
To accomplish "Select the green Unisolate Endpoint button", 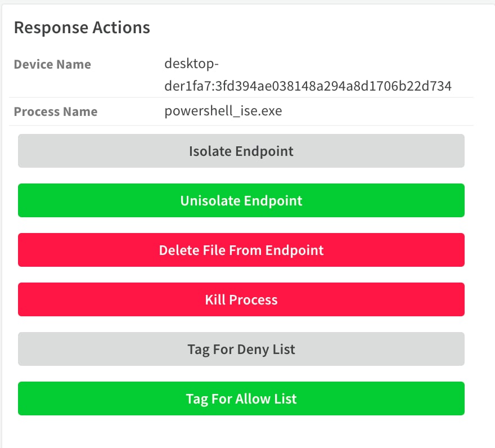I will [241, 200].
